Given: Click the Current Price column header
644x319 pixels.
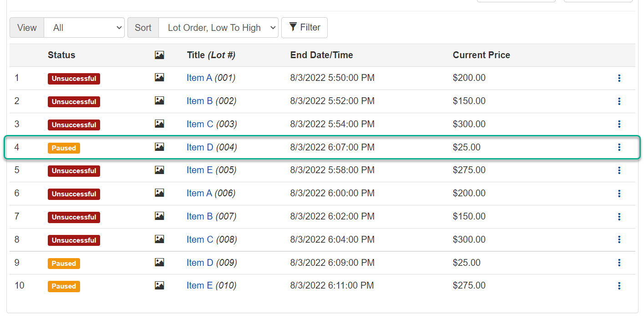Looking at the screenshot, I should 482,55.
